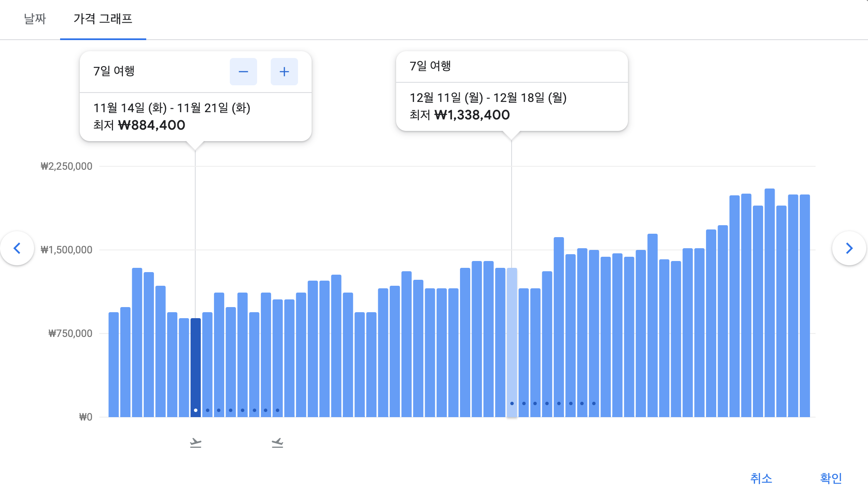Go to next dates with right arrow
The image size is (868, 499).
[849, 248]
